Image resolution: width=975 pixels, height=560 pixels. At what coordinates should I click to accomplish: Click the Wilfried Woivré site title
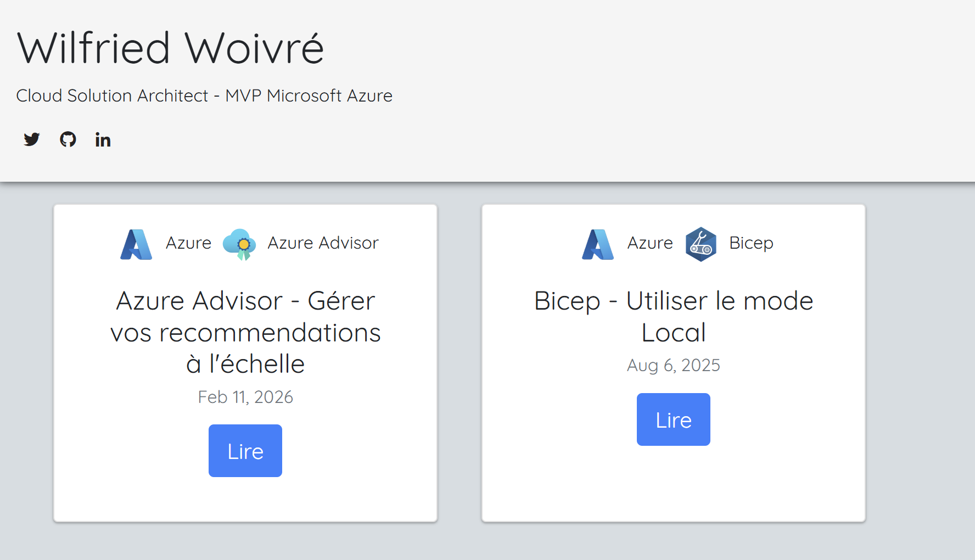coord(171,48)
